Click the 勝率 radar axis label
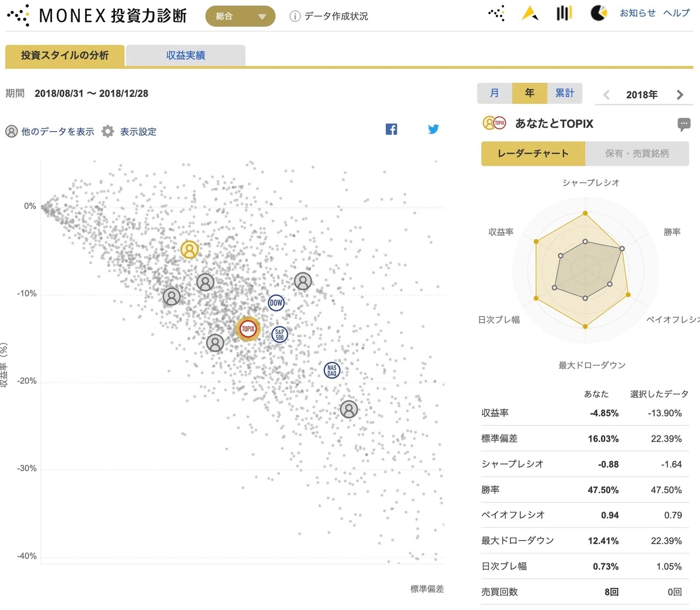Image resolution: width=700 pixels, height=610 pixels. pos(672,232)
